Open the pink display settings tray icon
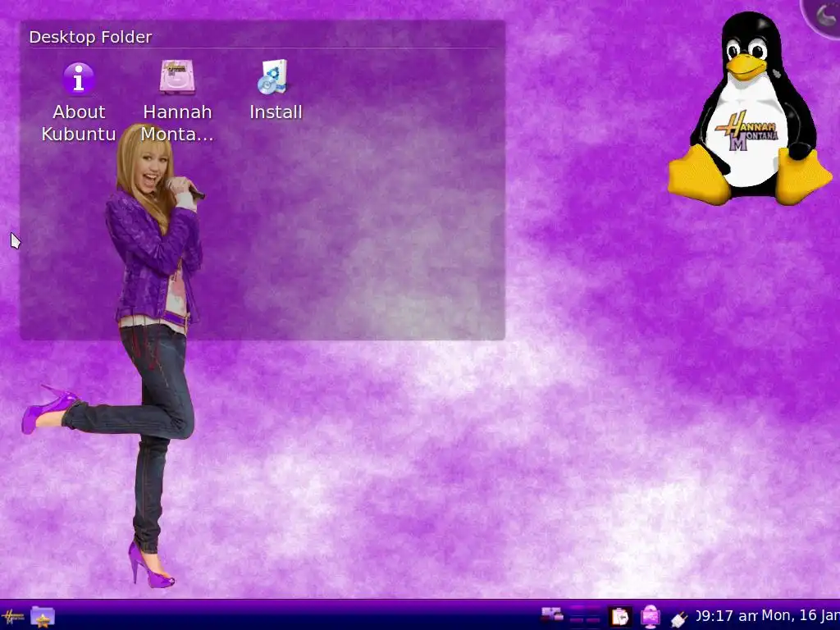Viewport: 840px width, 630px height. click(650, 617)
